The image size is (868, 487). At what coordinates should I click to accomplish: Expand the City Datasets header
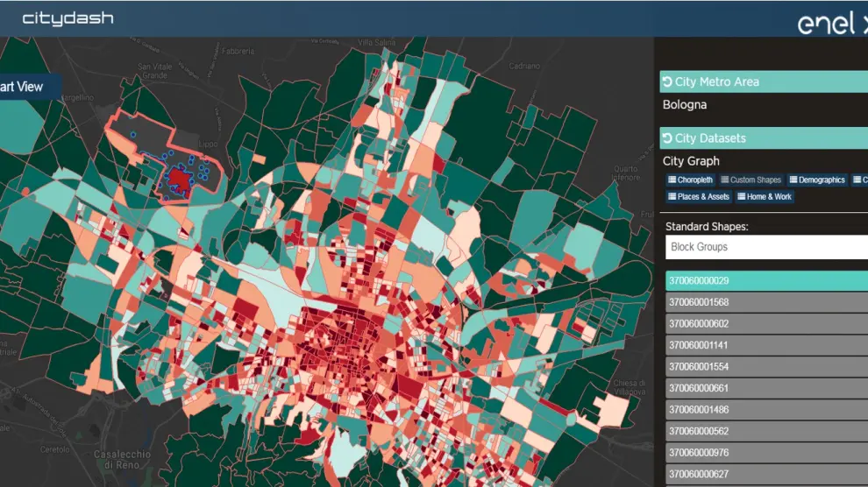pos(763,138)
